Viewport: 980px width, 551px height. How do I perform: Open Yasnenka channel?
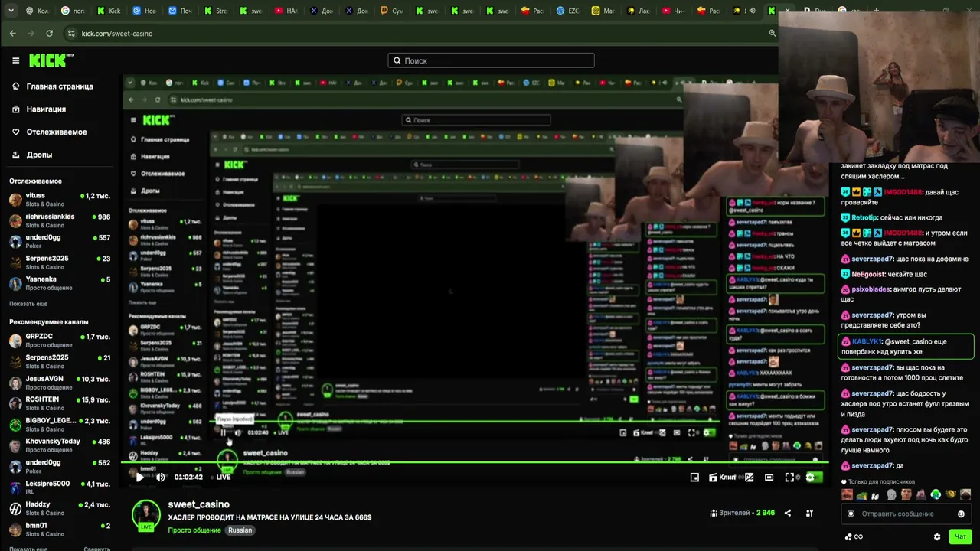(x=60, y=283)
